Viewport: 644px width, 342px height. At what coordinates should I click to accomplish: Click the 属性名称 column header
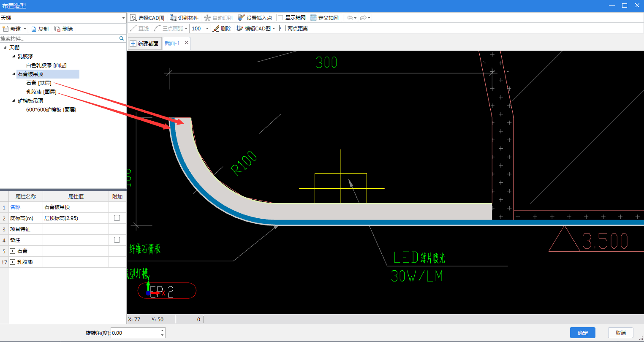(x=26, y=196)
